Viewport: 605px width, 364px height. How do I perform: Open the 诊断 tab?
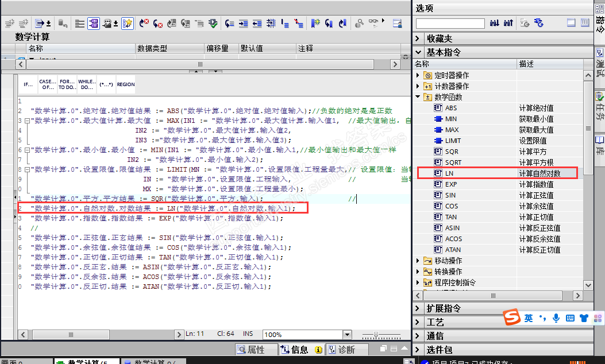coord(346,349)
